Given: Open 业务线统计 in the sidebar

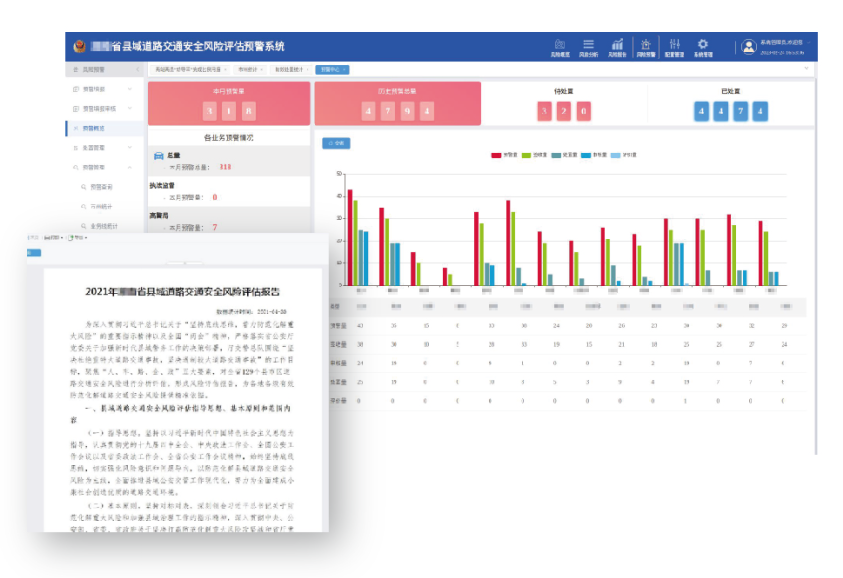Looking at the screenshot, I should pyautogui.click(x=104, y=226).
